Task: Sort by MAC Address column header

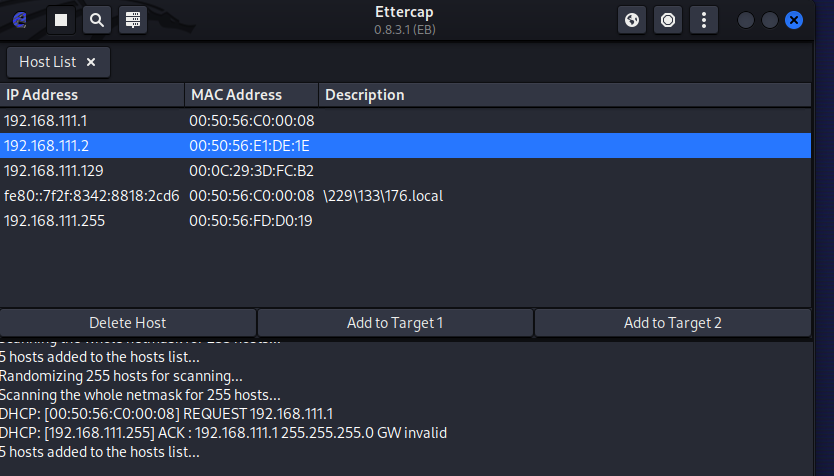Action: [252, 95]
